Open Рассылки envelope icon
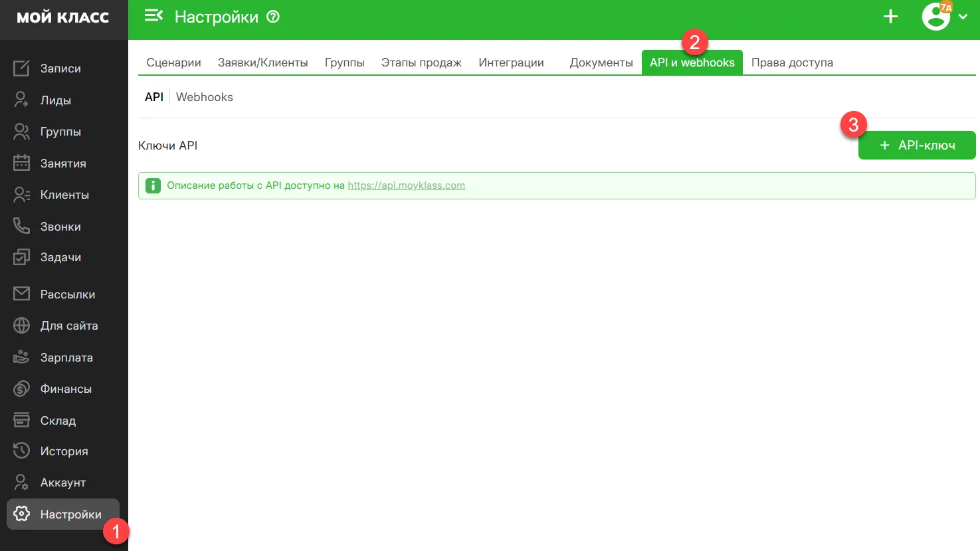This screenshot has width=980, height=551. coord(21,294)
